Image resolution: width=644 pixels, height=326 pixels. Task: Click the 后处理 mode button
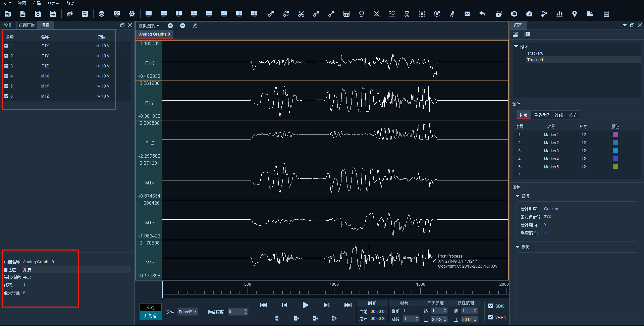tap(150, 316)
